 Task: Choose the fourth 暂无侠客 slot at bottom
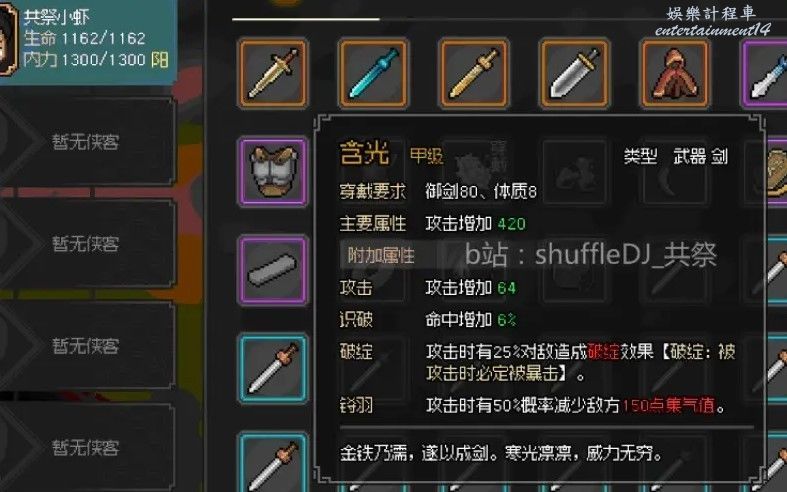tap(86, 448)
